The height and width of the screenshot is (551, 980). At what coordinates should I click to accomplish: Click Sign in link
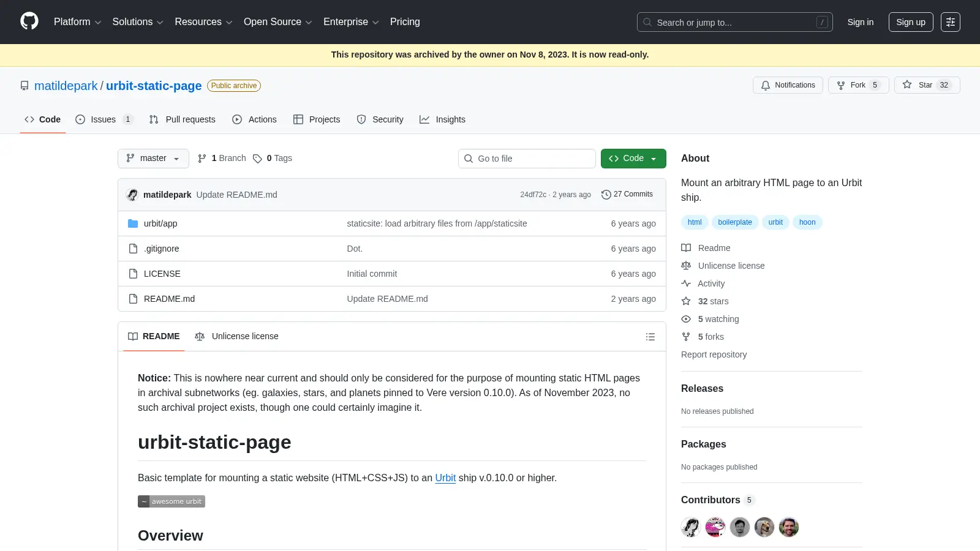point(861,22)
